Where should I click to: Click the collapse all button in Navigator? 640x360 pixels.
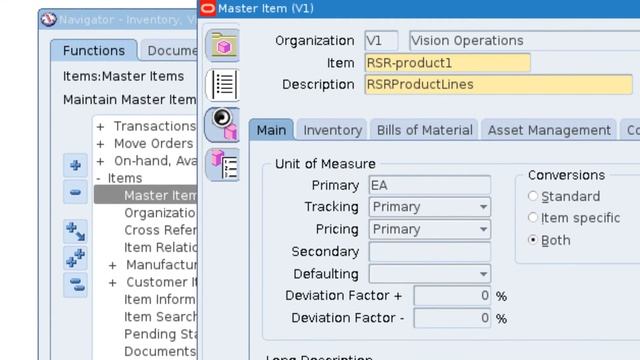pyautogui.click(x=75, y=284)
